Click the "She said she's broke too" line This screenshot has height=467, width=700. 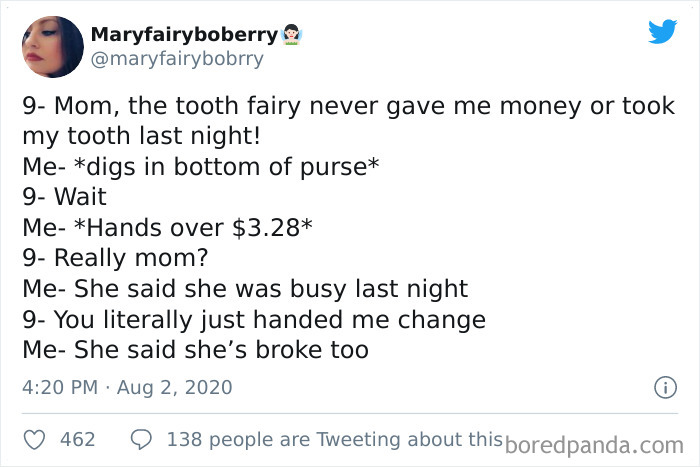(196, 350)
